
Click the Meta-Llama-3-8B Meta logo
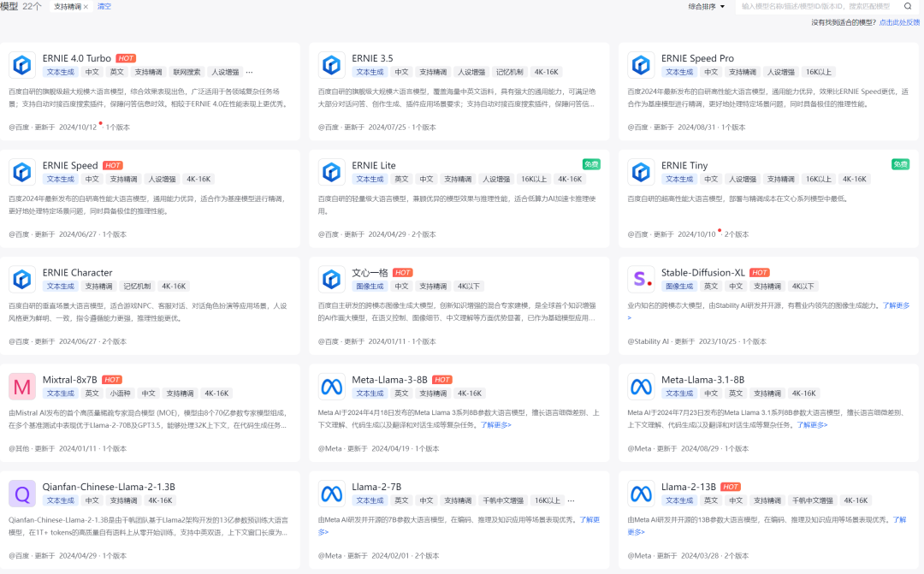[x=332, y=386]
